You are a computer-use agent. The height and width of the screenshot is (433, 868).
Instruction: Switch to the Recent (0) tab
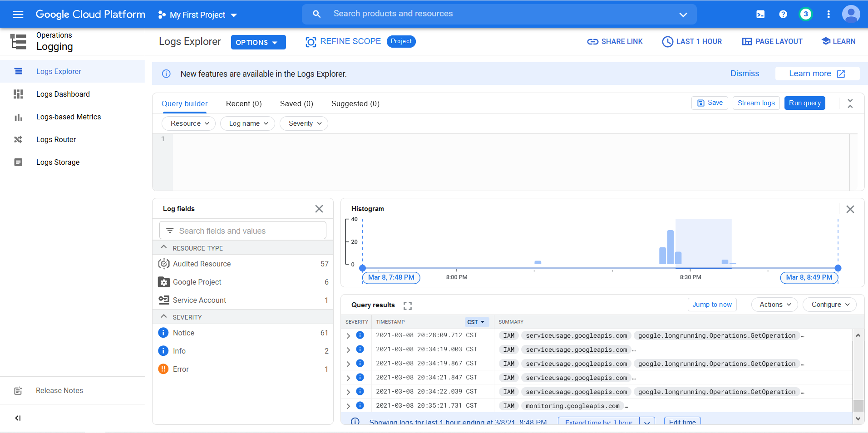244,104
